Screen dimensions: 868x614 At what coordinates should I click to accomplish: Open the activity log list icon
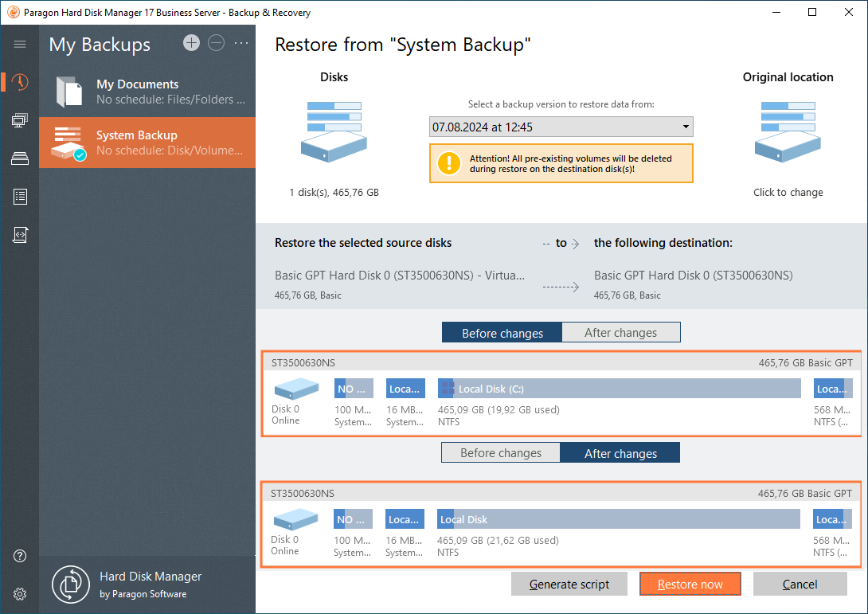[x=20, y=197]
